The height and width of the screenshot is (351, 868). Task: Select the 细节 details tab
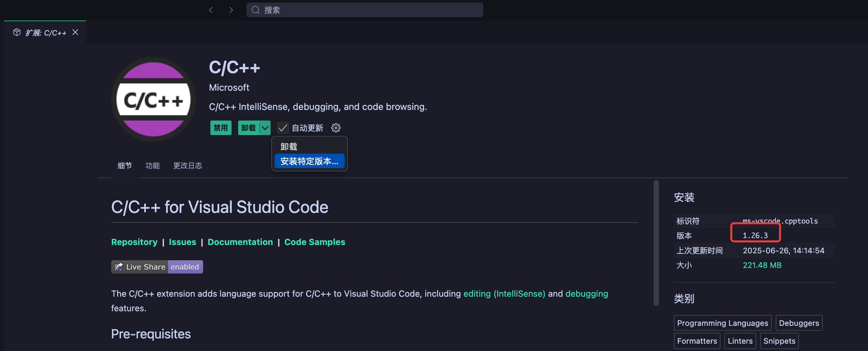(x=124, y=166)
